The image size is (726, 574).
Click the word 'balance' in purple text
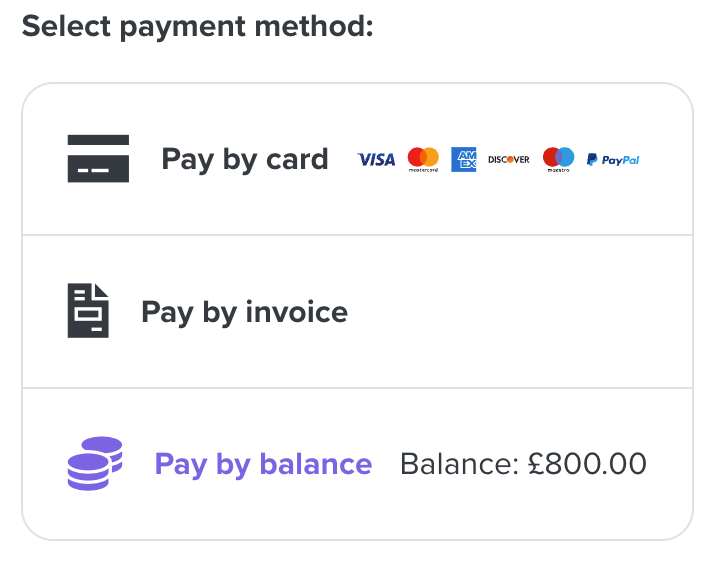(x=316, y=464)
